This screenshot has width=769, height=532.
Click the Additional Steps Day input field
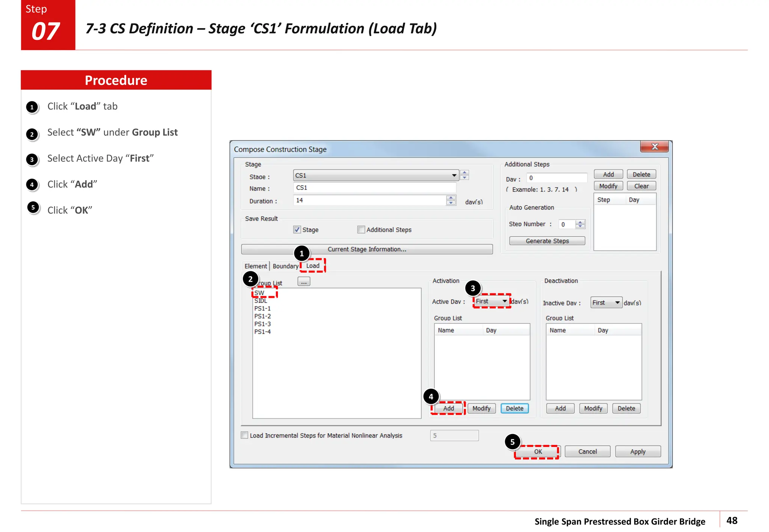557,178
